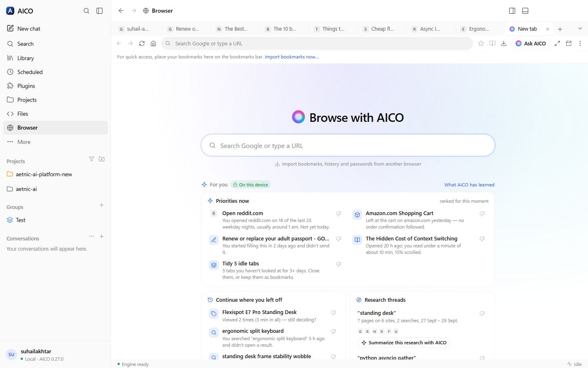Image resolution: width=588 pixels, height=368 pixels.
Task: Open reading mode book icon in toolbar
Action: click(x=492, y=43)
